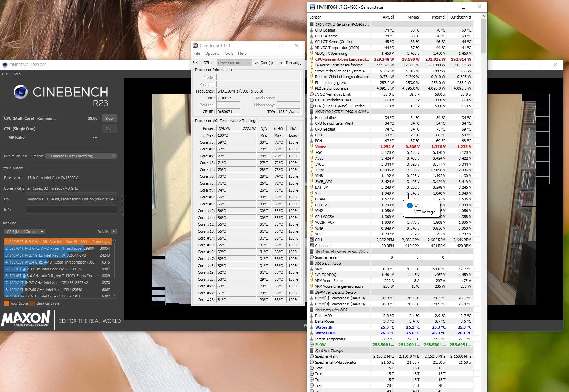569x392 pixels.
Task: Open the CPU (Multi Core) ranking dropdown
Action: click(25, 232)
